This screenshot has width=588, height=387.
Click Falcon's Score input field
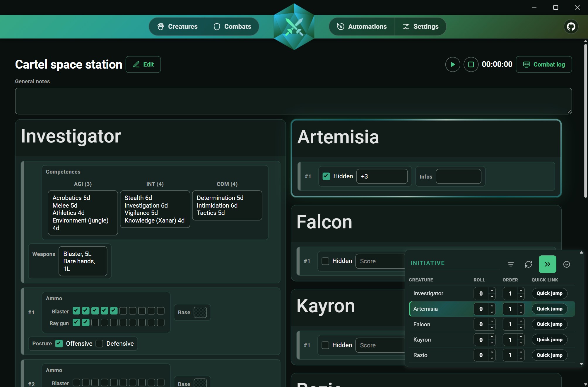pyautogui.click(x=381, y=261)
